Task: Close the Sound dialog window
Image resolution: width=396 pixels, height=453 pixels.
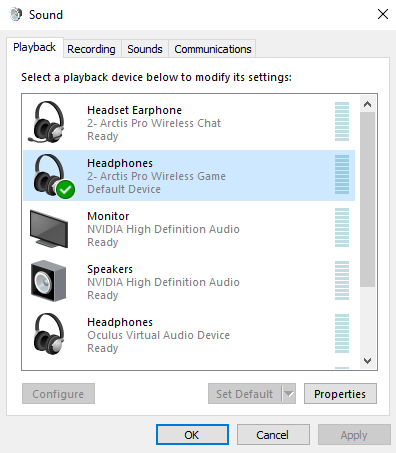Action: [383, 14]
